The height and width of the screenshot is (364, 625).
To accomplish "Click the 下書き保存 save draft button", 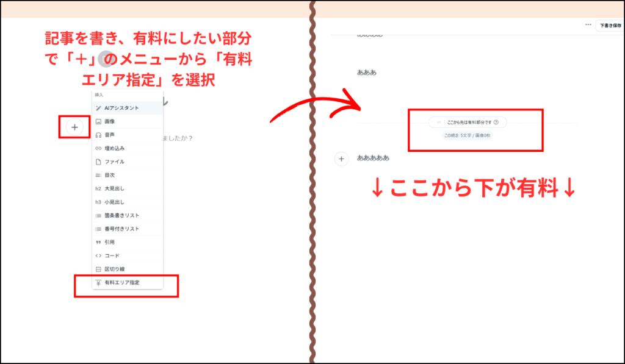I will [609, 26].
